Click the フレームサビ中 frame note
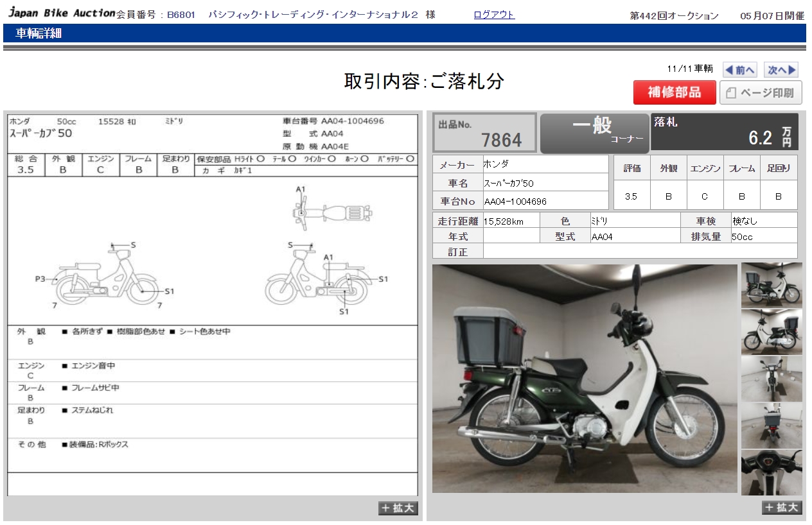 [91, 388]
